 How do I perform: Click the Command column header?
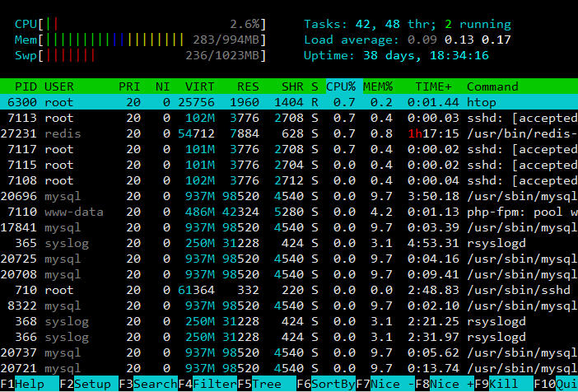coord(492,86)
